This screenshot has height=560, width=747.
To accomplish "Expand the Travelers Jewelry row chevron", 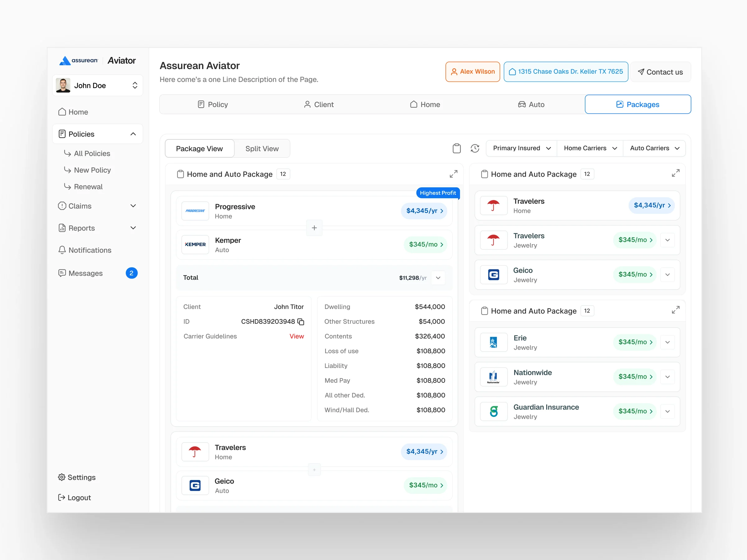I will click(667, 240).
